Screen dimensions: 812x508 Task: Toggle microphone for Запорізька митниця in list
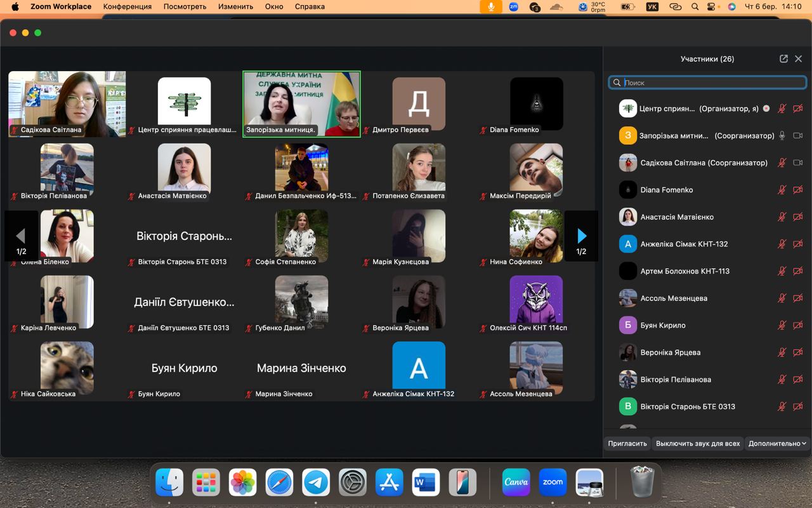(x=782, y=135)
